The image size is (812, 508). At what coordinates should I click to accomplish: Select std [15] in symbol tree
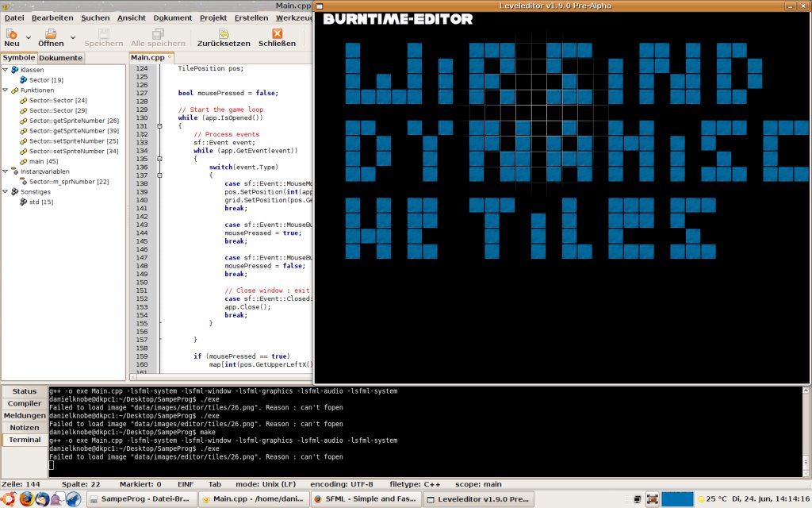click(x=41, y=202)
